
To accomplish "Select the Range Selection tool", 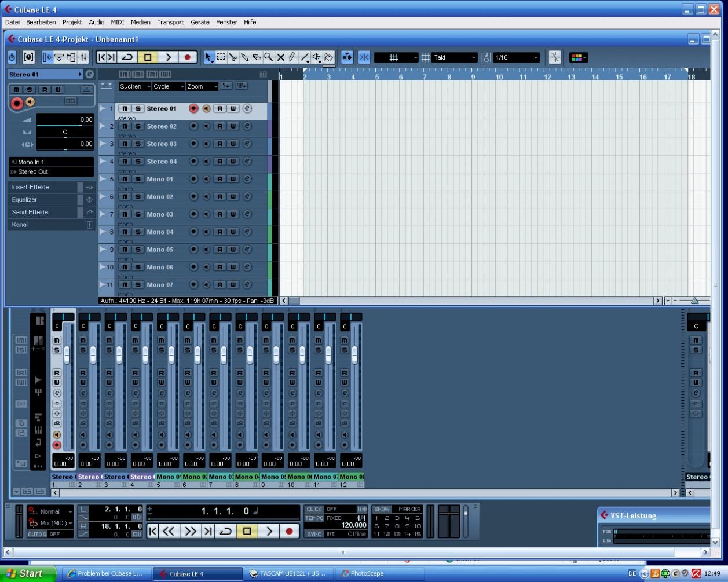I will [221, 57].
